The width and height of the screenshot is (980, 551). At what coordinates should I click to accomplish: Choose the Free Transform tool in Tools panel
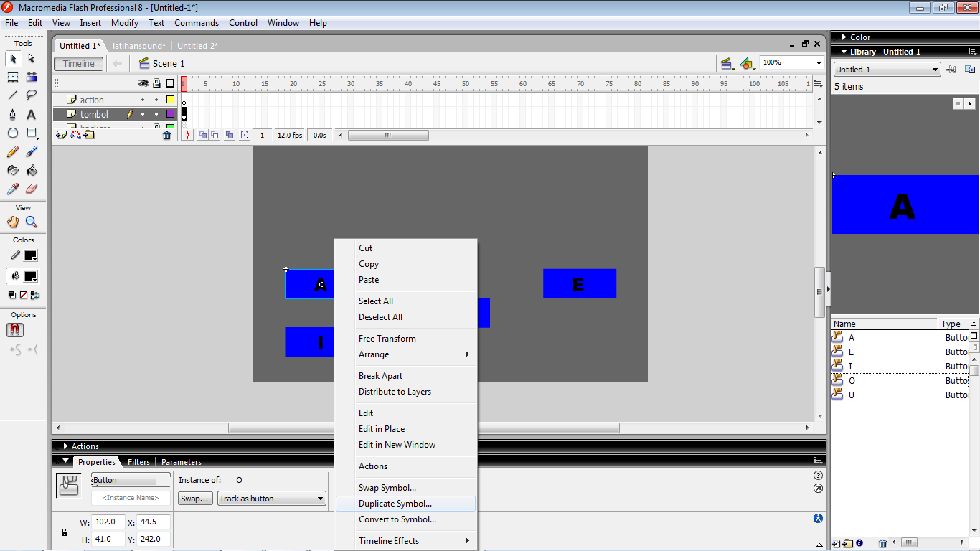tap(13, 77)
